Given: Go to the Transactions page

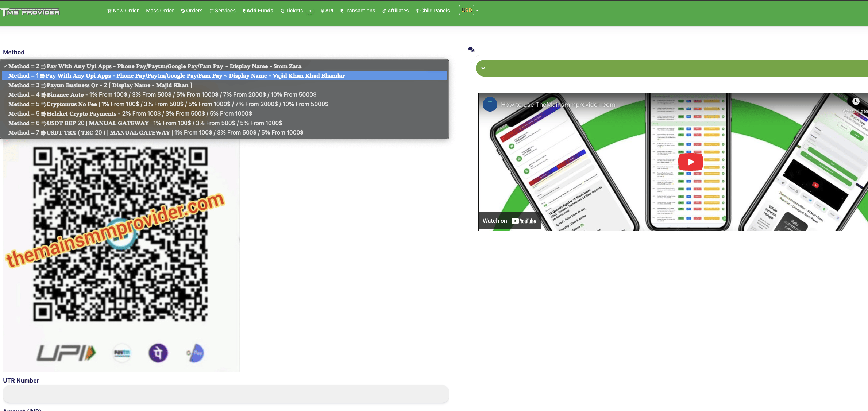Looking at the screenshot, I should pos(358,11).
